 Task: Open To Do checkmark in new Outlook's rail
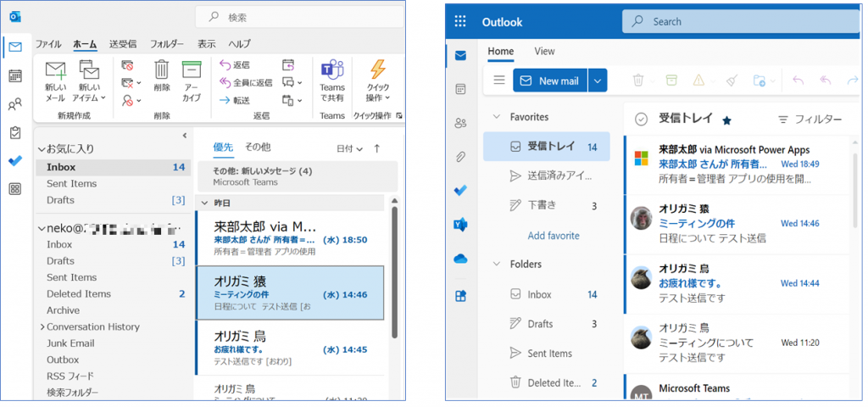[460, 190]
